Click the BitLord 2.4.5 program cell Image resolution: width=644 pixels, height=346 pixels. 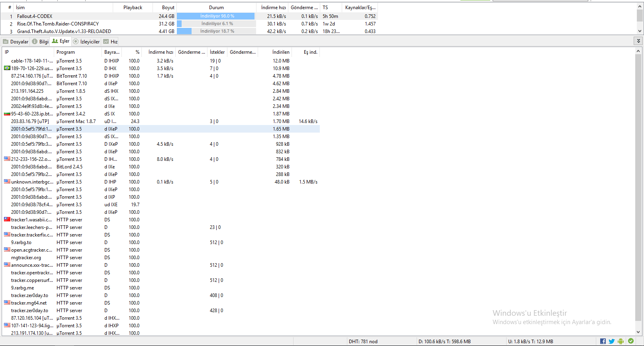pos(70,167)
